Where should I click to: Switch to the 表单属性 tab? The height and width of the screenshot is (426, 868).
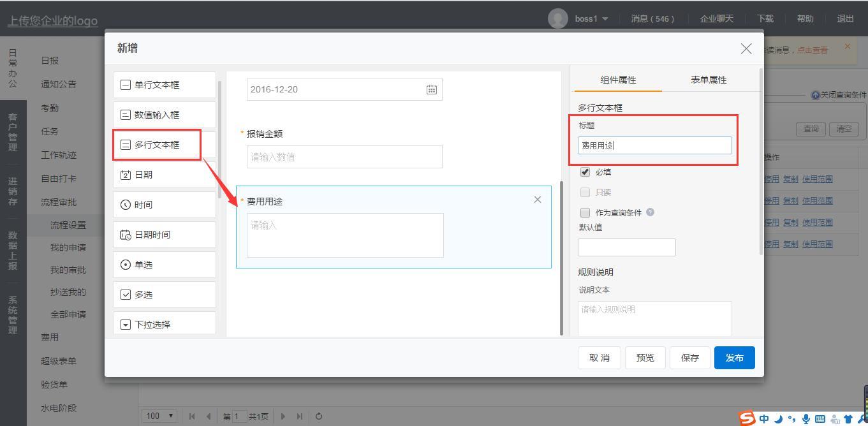point(709,80)
